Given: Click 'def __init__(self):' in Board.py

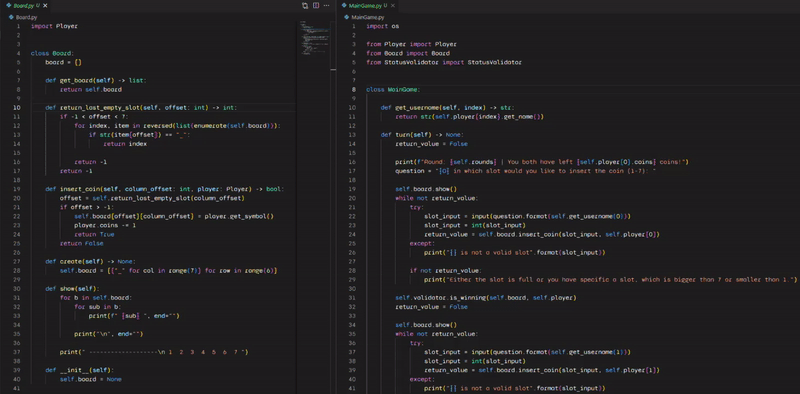Looking at the screenshot, I should click(x=80, y=370).
